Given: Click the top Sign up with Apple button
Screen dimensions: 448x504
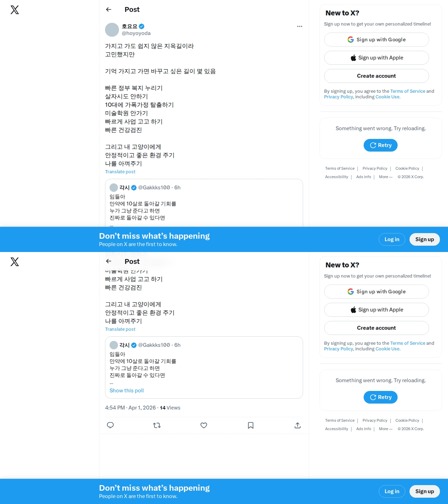Looking at the screenshot, I should click(377, 58).
